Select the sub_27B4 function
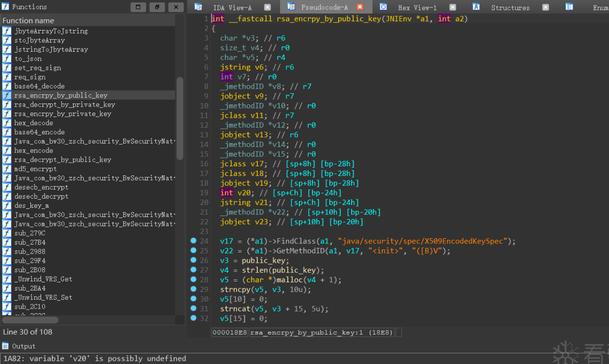 pos(30,242)
